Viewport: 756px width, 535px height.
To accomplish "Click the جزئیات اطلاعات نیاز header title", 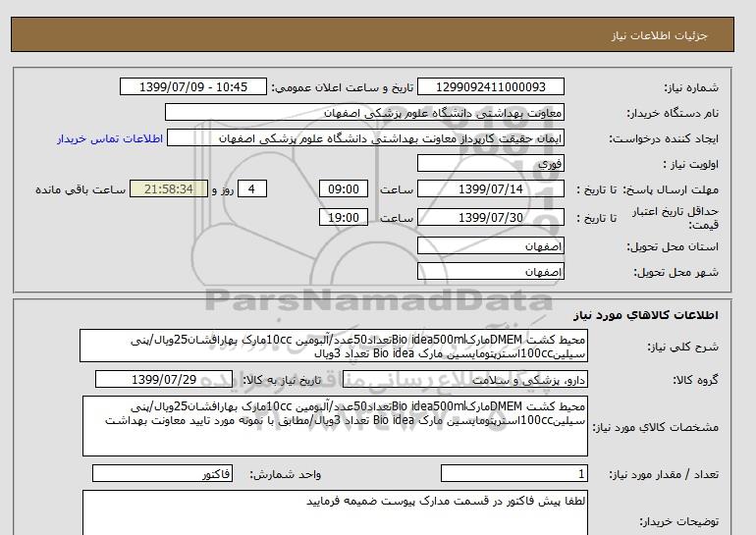I will (x=659, y=35).
